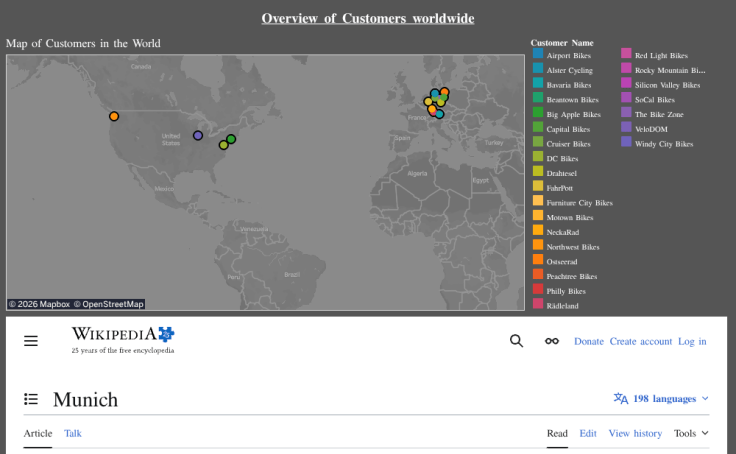This screenshot has width=736, height=454.
Task: Click the dark green marker near New York
Action: point(231,139)
